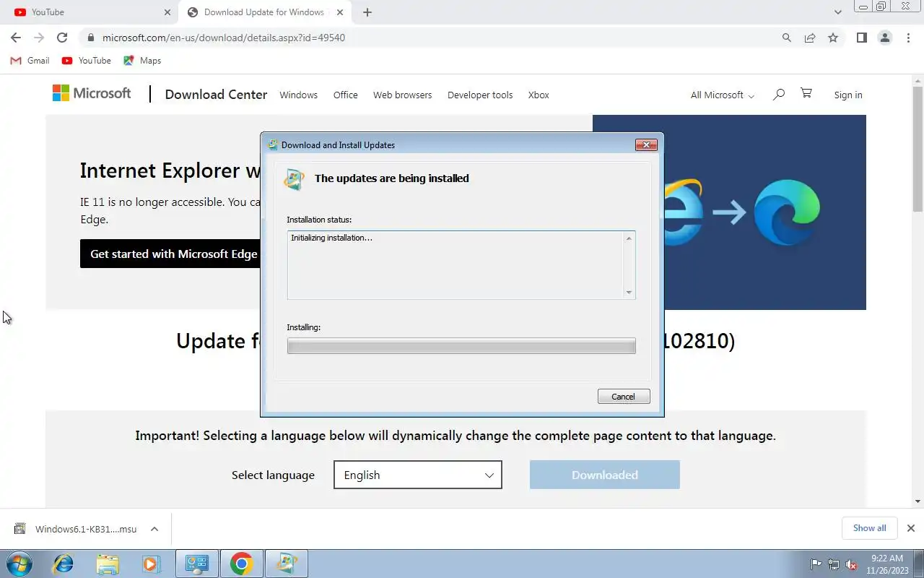Screen dimensions: 924x578
Task: Click the Control Panel taskbar icon
Action: [x=197, y=564]
